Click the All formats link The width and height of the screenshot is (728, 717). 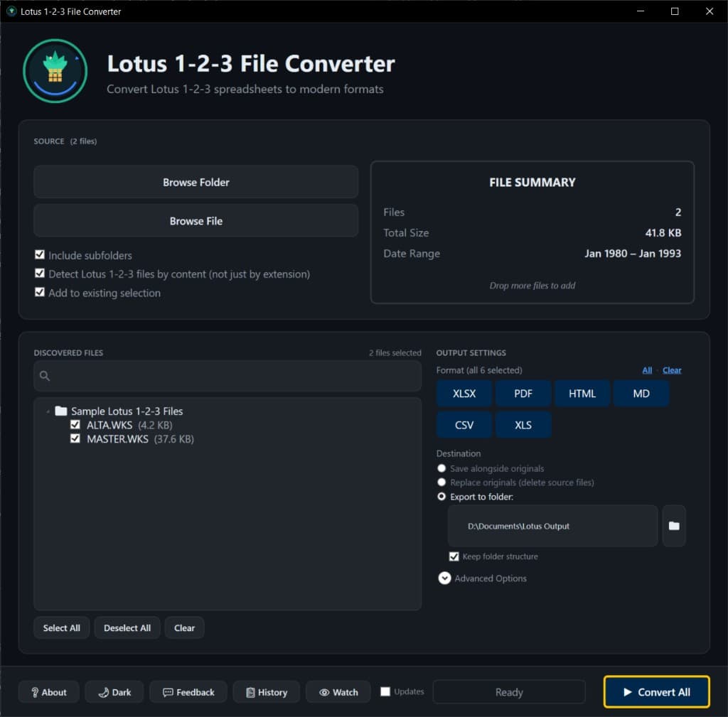pos(647,370)
